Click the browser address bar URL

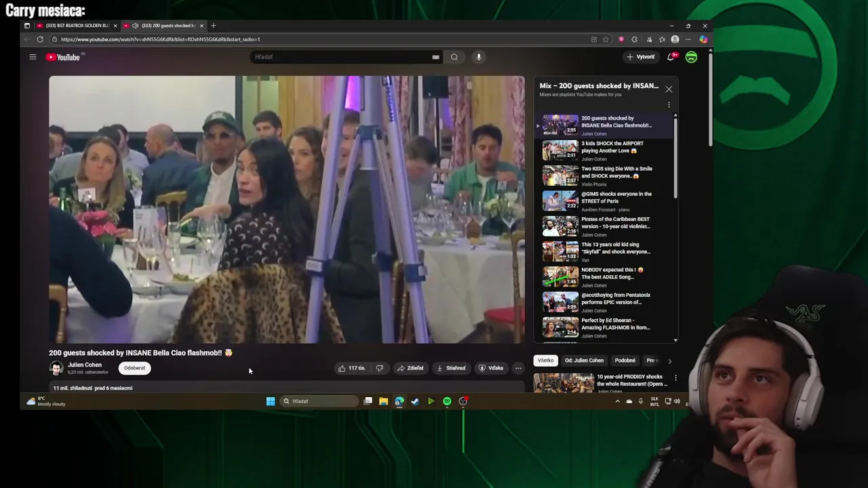(x=159, y=39)
